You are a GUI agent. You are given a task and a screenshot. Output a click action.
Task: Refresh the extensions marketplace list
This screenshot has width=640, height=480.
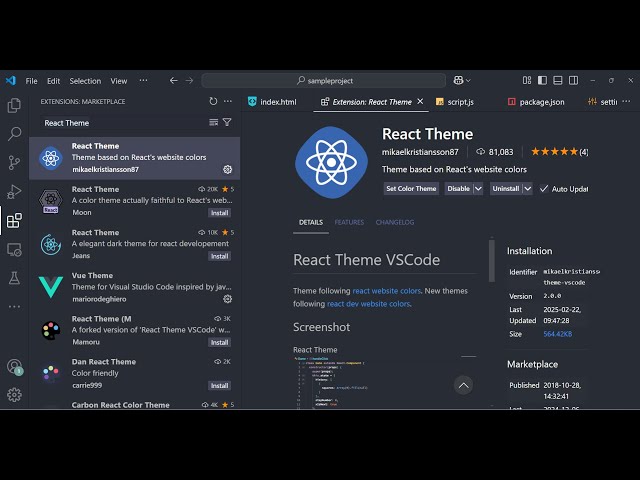pos(213,101)
